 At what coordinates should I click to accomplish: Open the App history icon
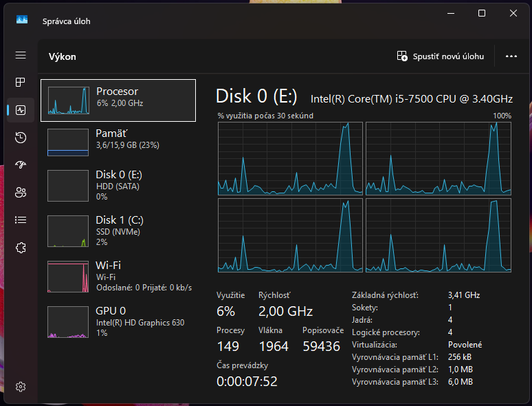[x=21, y=138]
